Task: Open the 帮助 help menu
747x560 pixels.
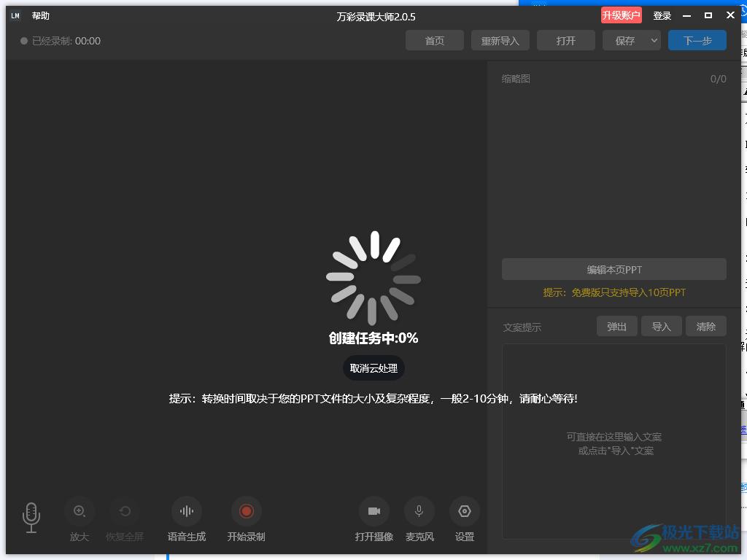Action: tap(41, 16)
